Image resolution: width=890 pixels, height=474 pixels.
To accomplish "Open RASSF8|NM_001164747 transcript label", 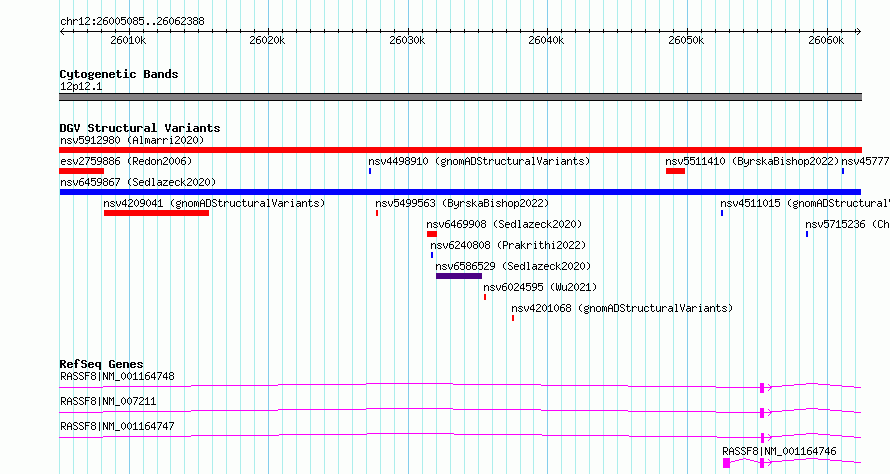I will (x=117, y=426).
